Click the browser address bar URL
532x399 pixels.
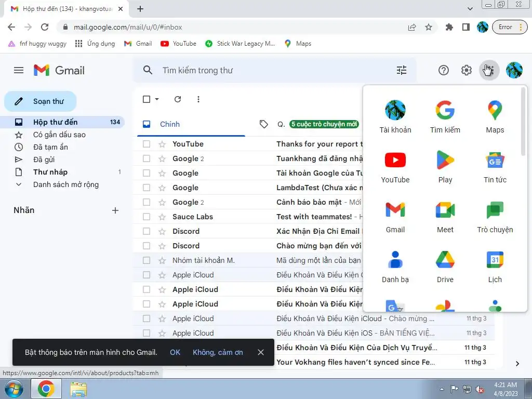coord(128,27)
